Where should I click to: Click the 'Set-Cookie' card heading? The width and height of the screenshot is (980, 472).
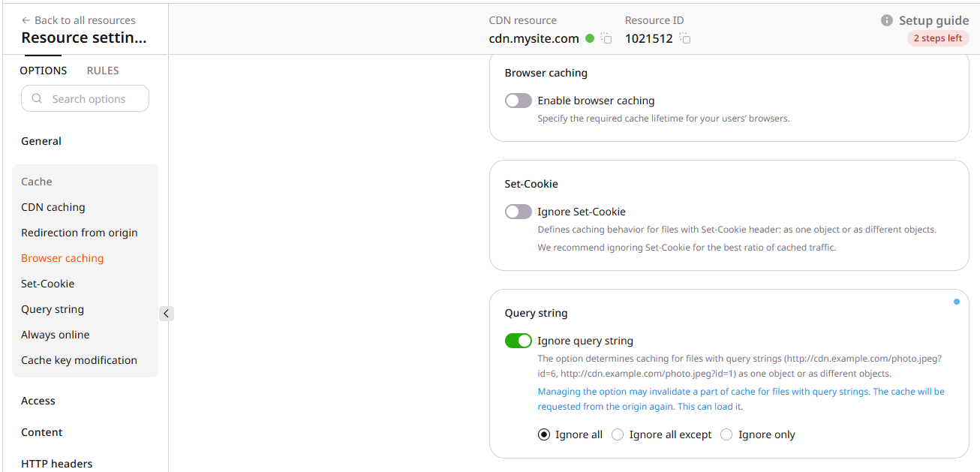point(531,184)
